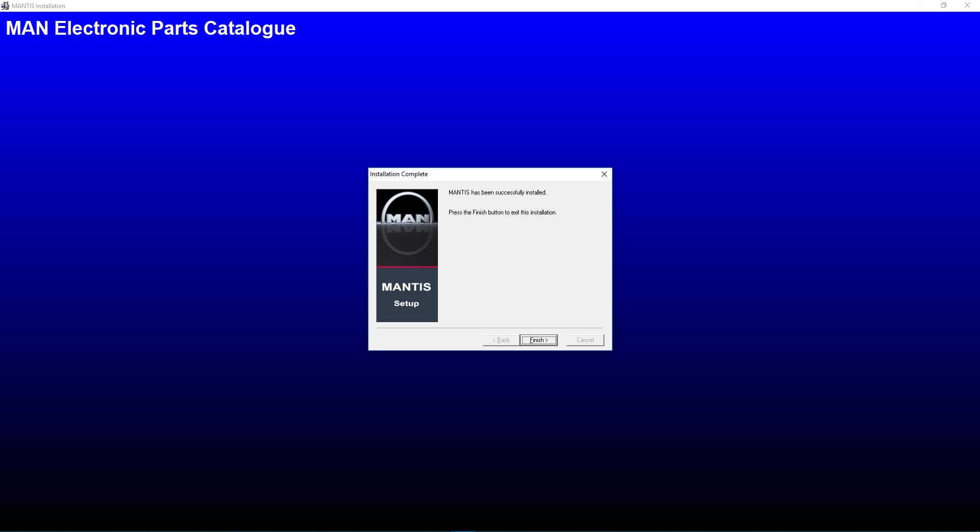Select 'MANTIS has been successfully installed.' text

[497, 192]
